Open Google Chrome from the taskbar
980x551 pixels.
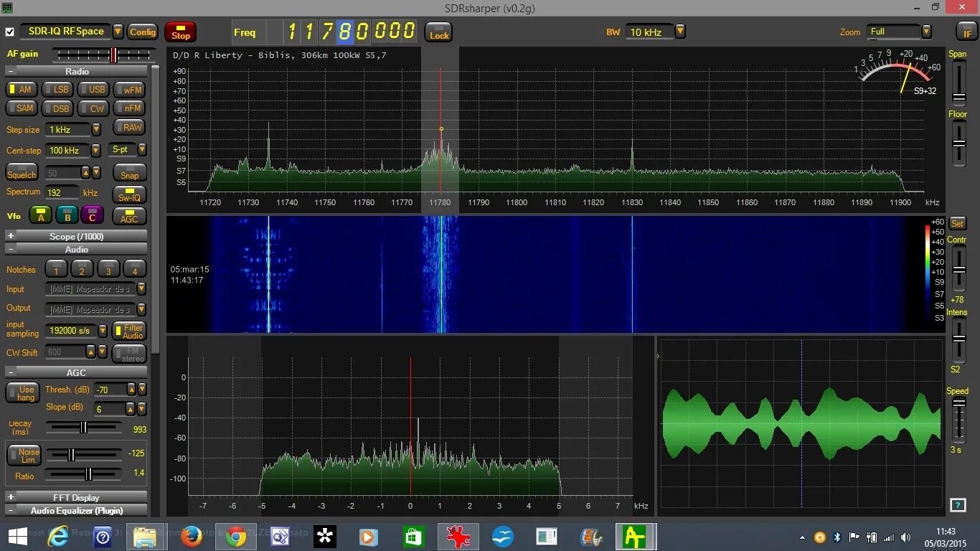click(236, 536)
